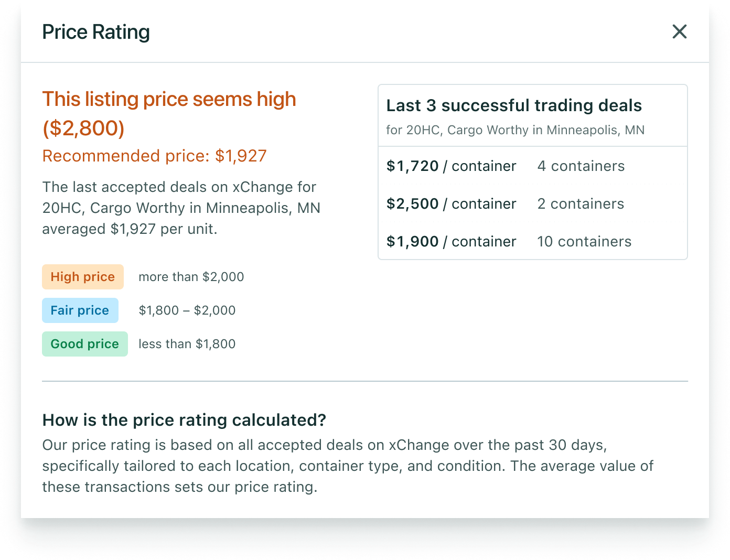Select the $2,500 / container deal row

533,203
